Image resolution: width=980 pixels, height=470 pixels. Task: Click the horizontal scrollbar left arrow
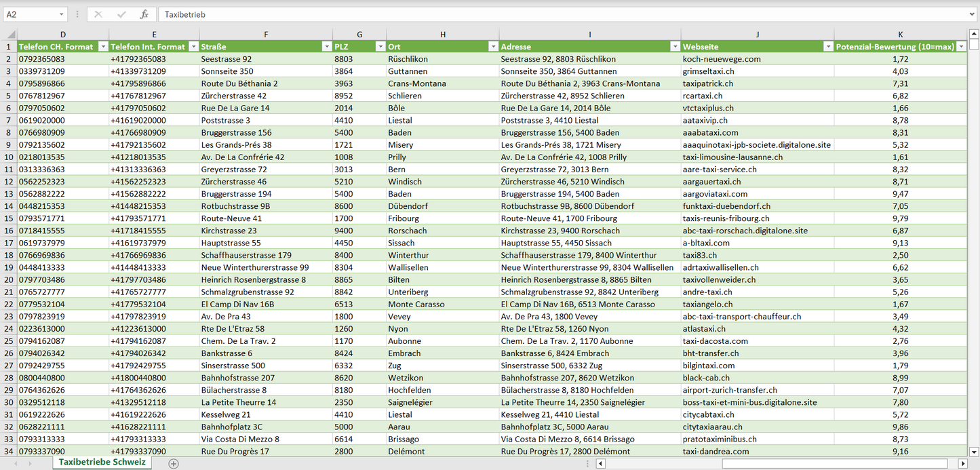coord(600,463)
